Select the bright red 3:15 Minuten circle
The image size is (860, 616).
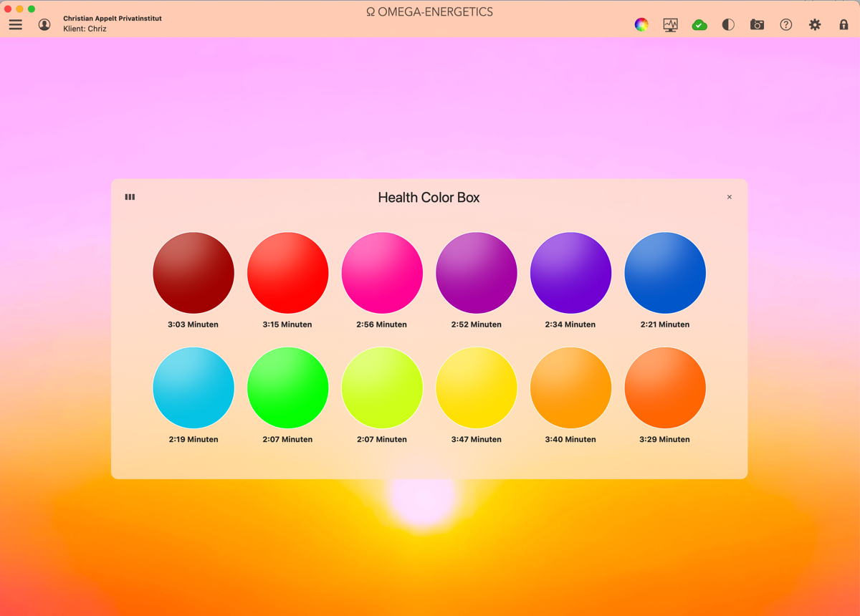[287, 273]
